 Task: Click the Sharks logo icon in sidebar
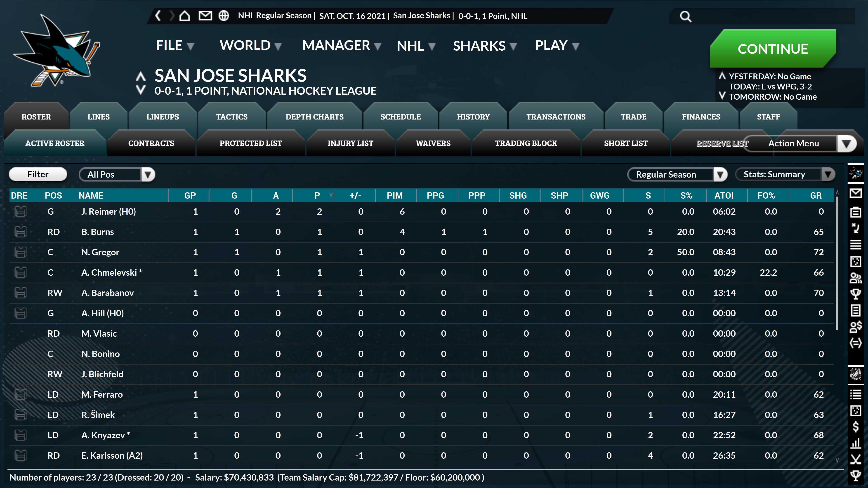click(x=856, y=174)
